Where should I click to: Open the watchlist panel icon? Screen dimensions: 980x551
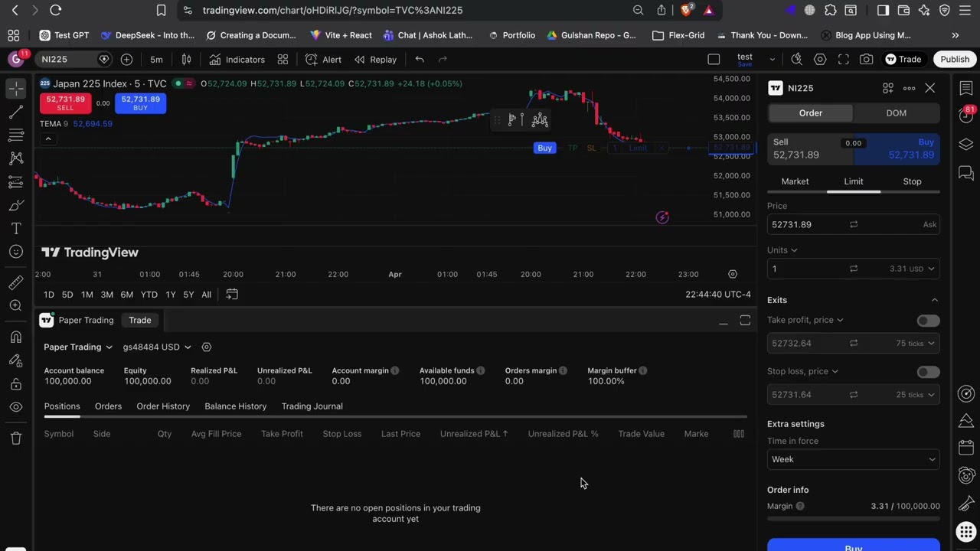pos(966,89)
